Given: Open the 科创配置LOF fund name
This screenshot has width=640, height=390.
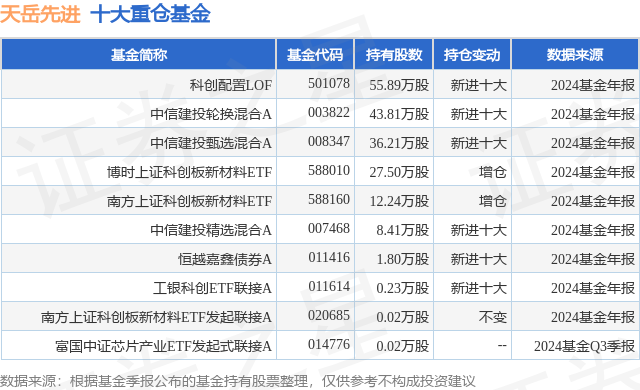Looking at the screenshot, I should pyautogui.click(x=231, y=85).
